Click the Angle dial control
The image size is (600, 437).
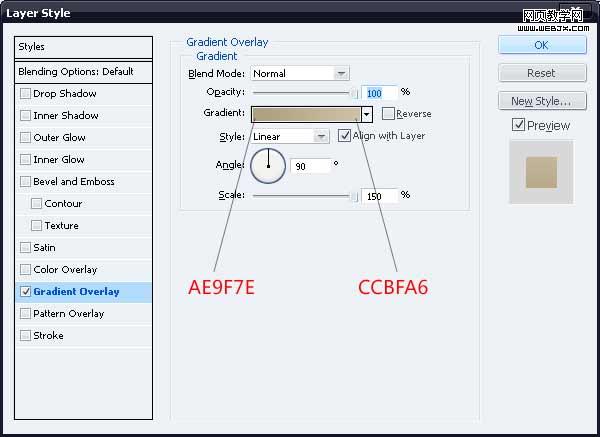coord(268,166)
